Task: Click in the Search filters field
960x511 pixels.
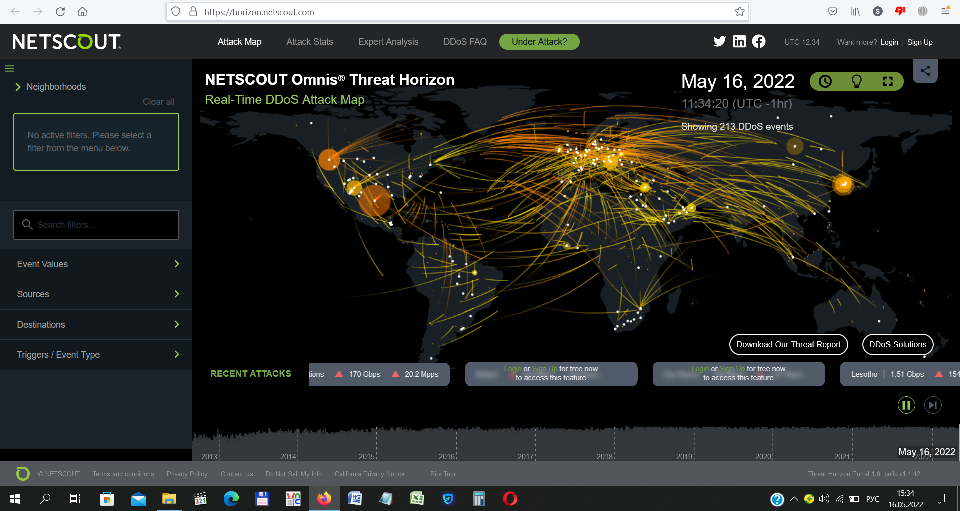Action: 96,225
